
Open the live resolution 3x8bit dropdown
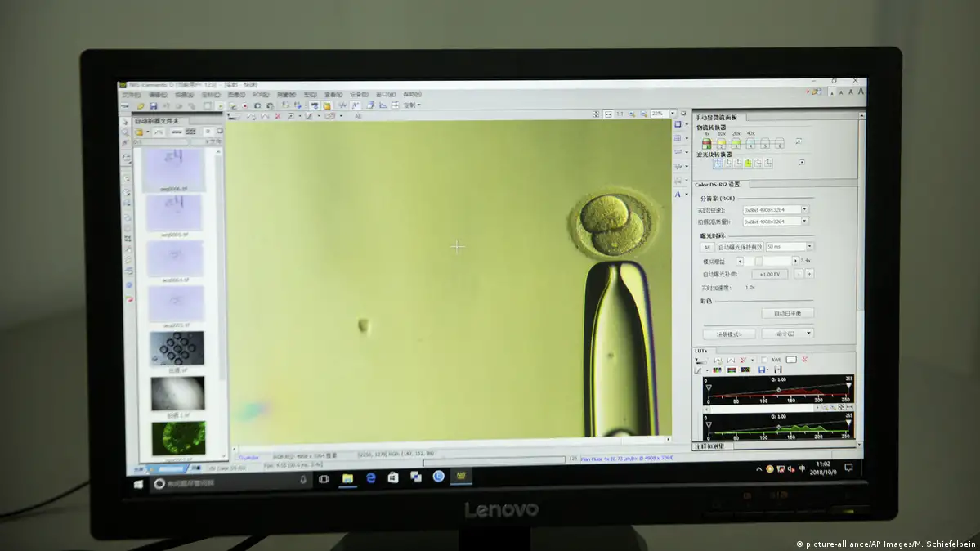(804, 209)
